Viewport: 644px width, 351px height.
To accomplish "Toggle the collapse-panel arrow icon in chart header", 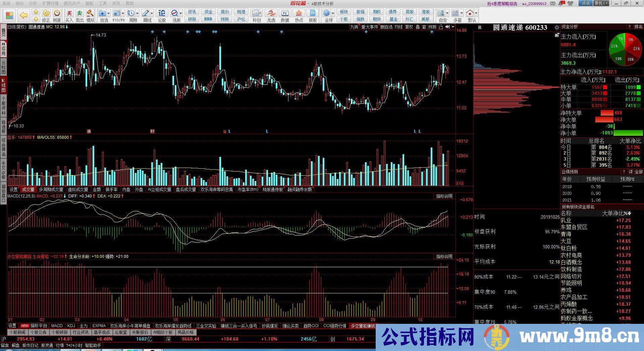I will point(447,27).
